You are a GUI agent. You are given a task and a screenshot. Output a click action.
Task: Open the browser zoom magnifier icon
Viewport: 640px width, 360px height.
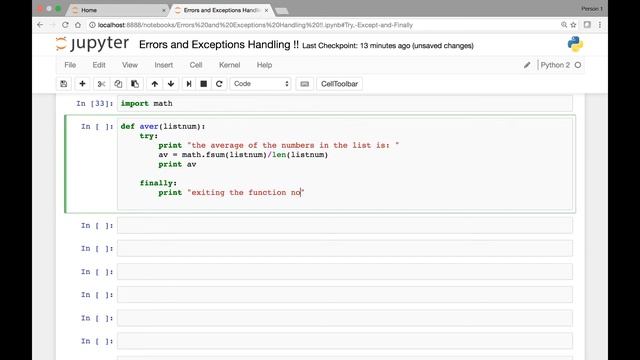coord(564,25)
